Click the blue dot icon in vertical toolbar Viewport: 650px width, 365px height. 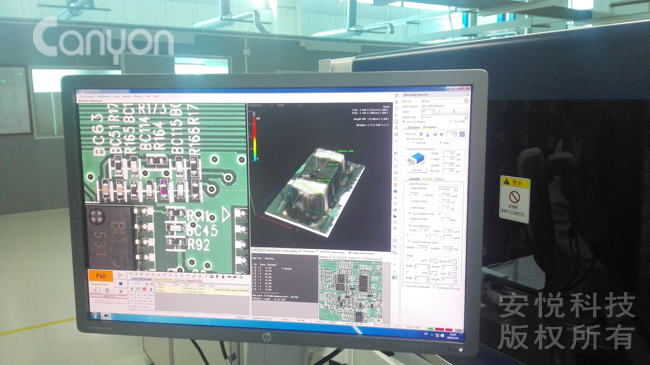tap(395, 191)
